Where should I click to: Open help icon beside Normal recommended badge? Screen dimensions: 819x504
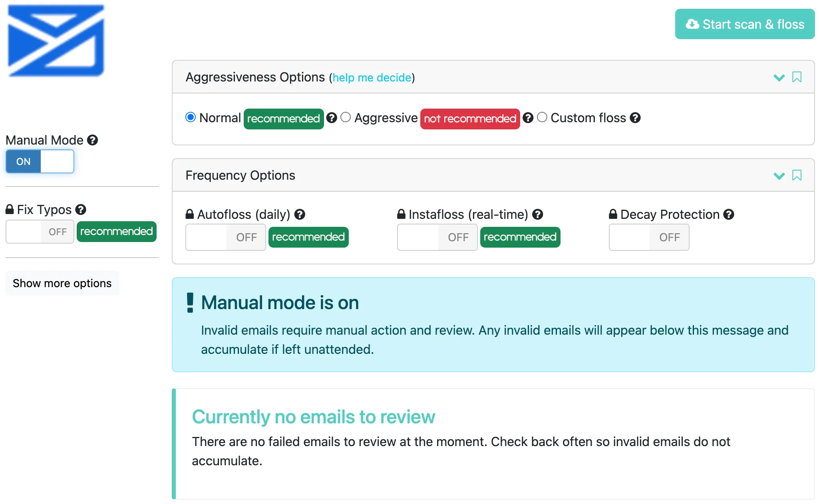pyautogui.click(x=332, y=118)
